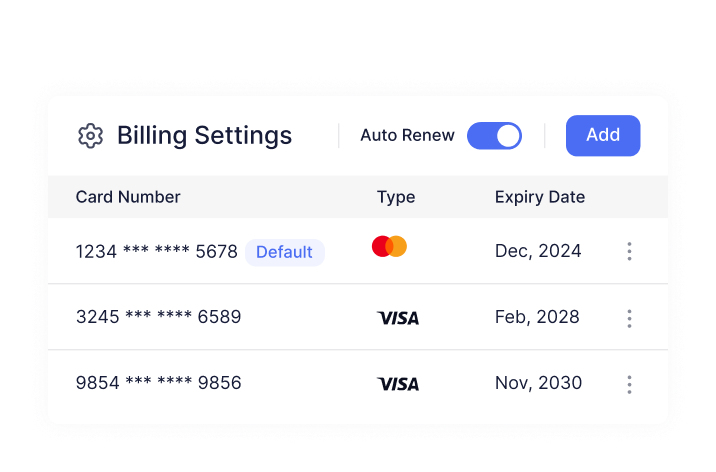Click the Billing Settings title
Viewport: 716px width, 472px height.
point(204,136)
